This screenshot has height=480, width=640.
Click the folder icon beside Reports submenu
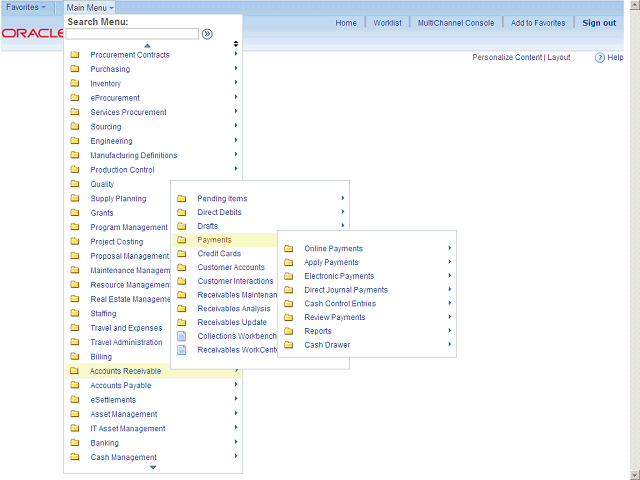pyautogui.click(x=289, y=331)
